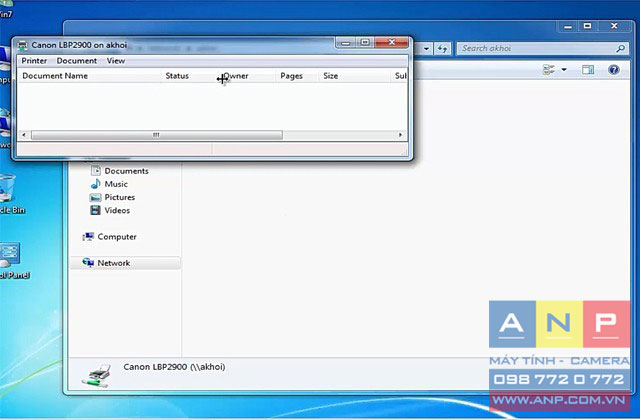Viewport: 640px width, 420px height.
Task: Close the Canon LBP2900 queue window
Action: [x=391, y=42]
